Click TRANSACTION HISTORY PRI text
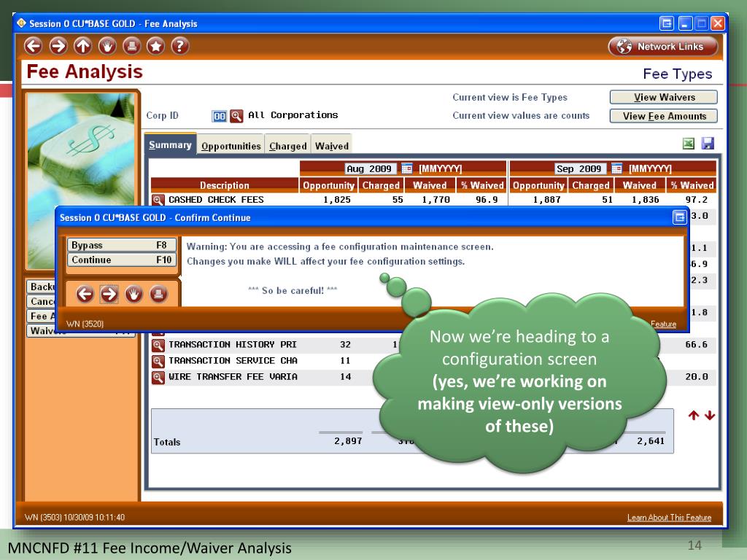The image size is (747, 560). [233, 345]
